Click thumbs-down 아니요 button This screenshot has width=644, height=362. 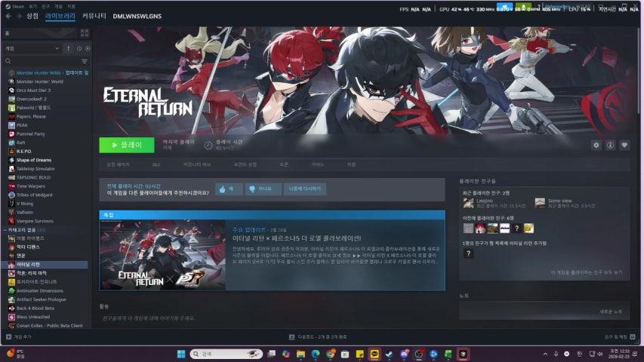click(263, 189)
